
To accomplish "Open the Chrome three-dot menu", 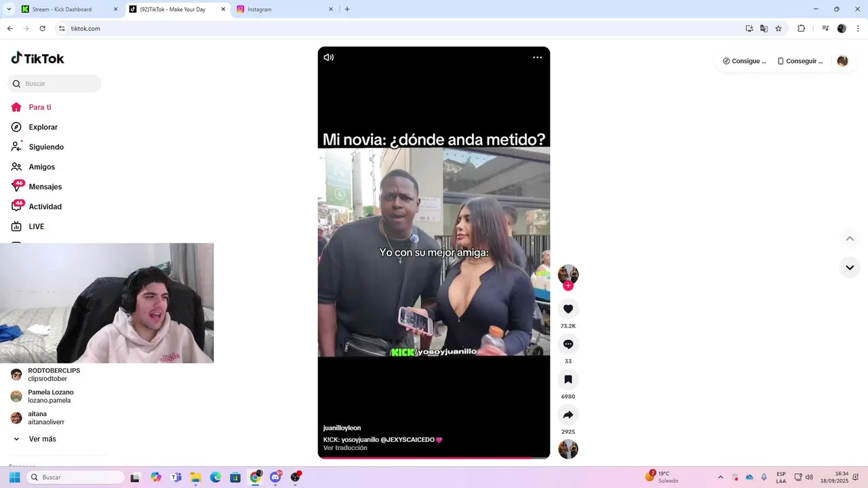I will pos(859,28).
